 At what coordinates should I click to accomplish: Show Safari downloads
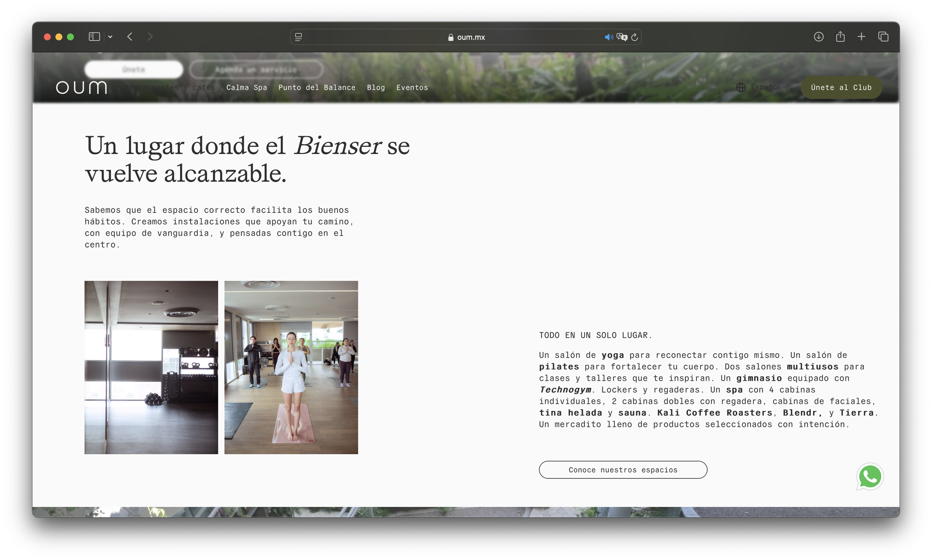pos(818,37)
